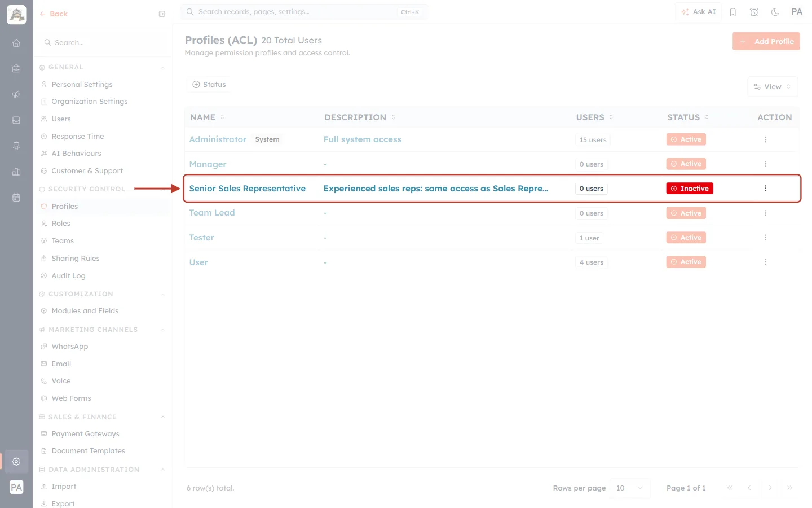Open the View options dropdown
The image size is (812, 508).
coord(773,87)
